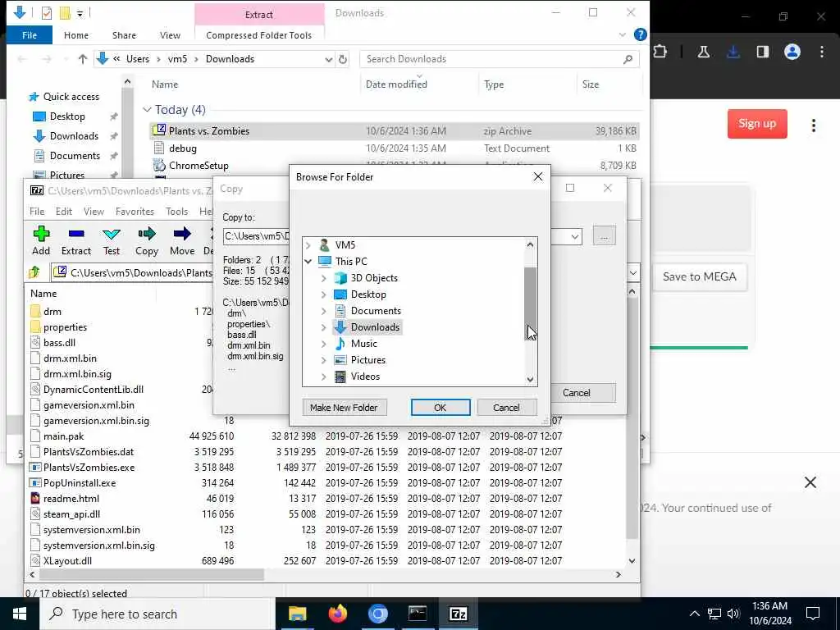
Task: Open the Tools menu in 7-Zip
Action: tap(177, 211)
